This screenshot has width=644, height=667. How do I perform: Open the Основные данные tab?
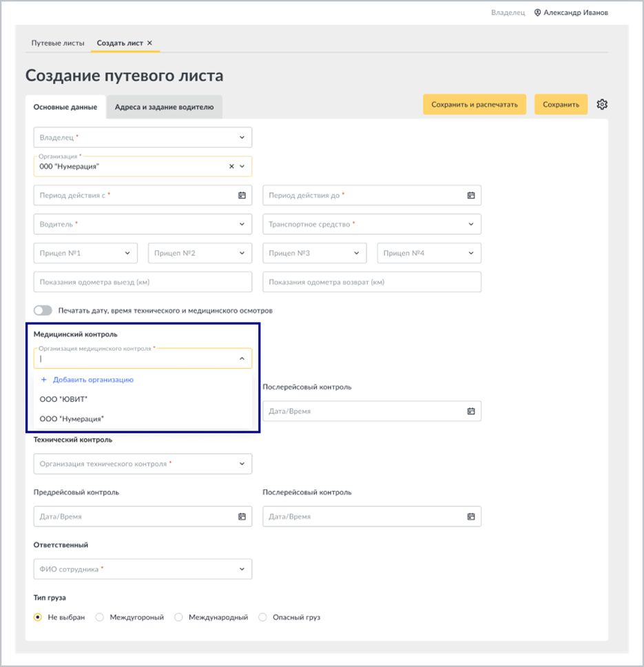tap(65, 107)
